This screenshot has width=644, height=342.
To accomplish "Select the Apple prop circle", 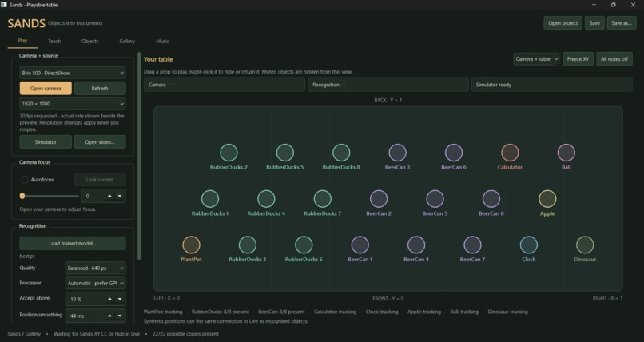I will tap(547, 199).
